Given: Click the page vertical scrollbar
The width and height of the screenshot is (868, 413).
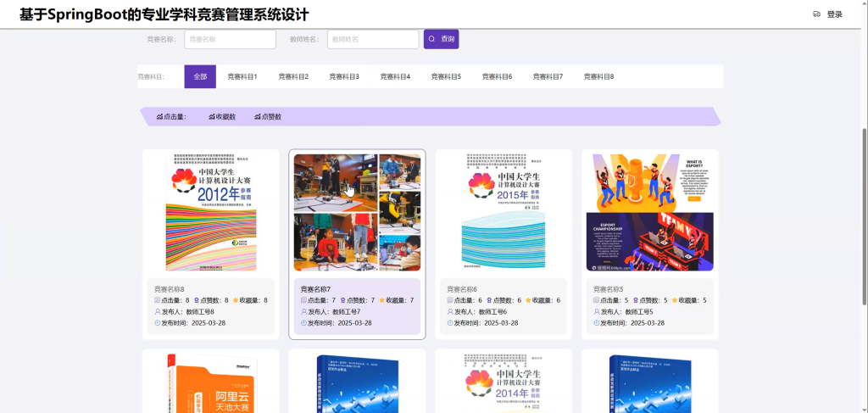Looking at the screenshot, I should click(865, 216).
